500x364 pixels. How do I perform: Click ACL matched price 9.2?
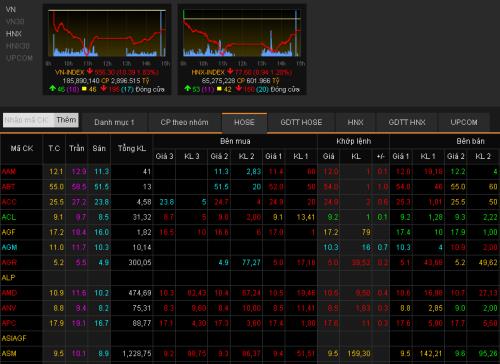[x=333, y=217]
